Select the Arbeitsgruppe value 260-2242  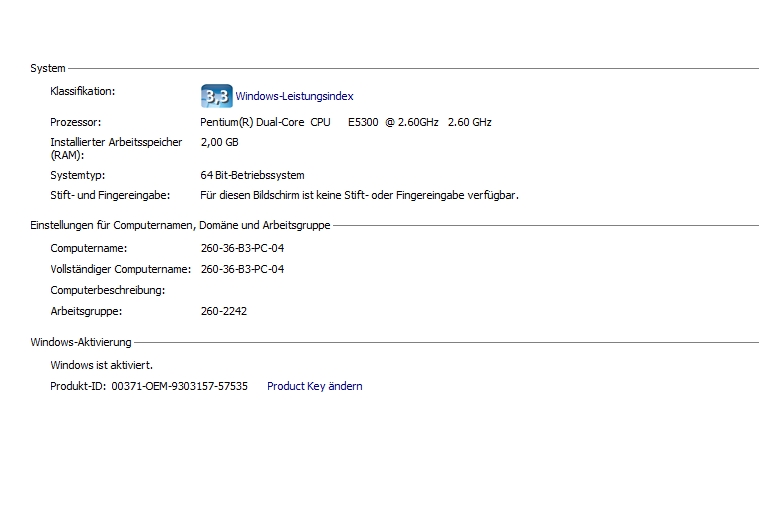224,311
